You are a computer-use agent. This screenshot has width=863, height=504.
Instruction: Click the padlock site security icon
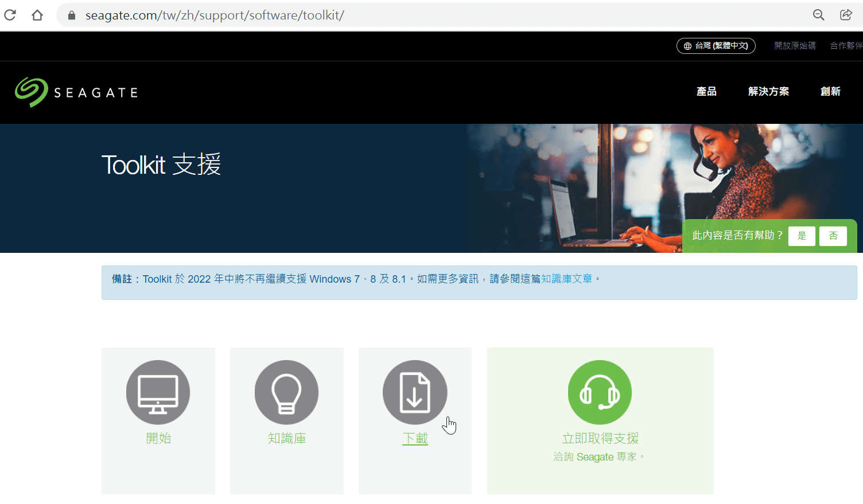point(72,15)
